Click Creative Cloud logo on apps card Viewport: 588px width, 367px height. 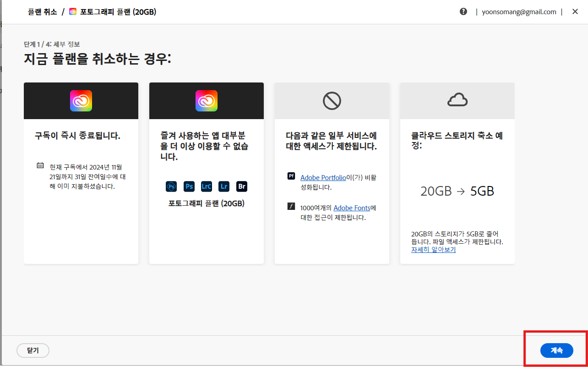coord(207,101)
